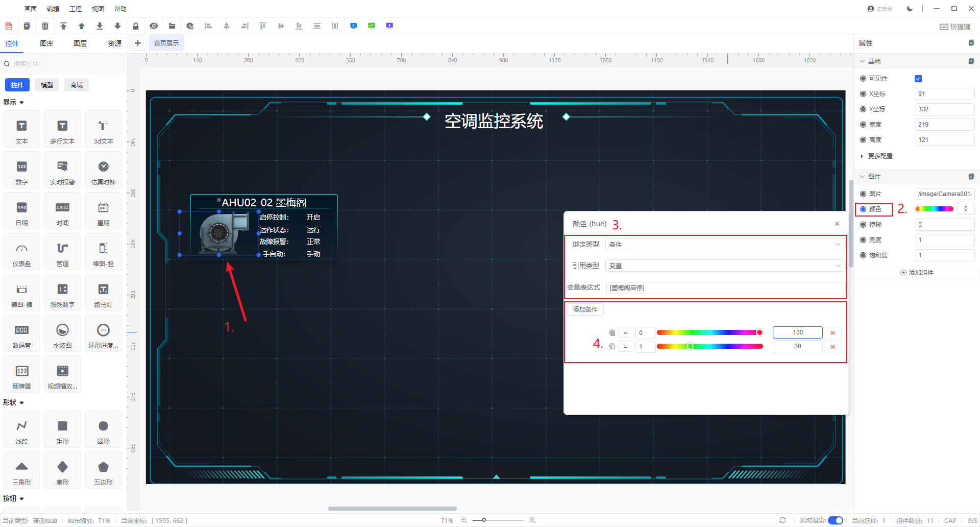This screenshot has height=527, width=980.
Task: Open the 工程 menu
Action: coord(76,9)
